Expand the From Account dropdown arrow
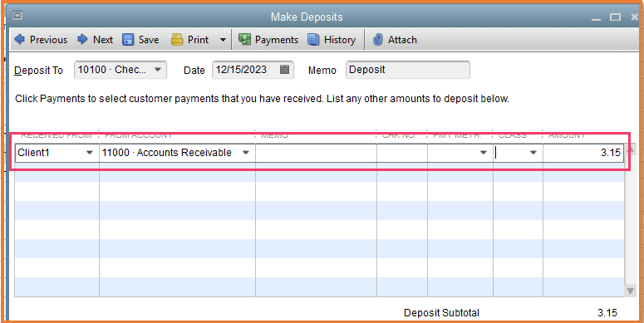Screen dimensions: 644x323 pyautogui.click(x=246, y=153)
